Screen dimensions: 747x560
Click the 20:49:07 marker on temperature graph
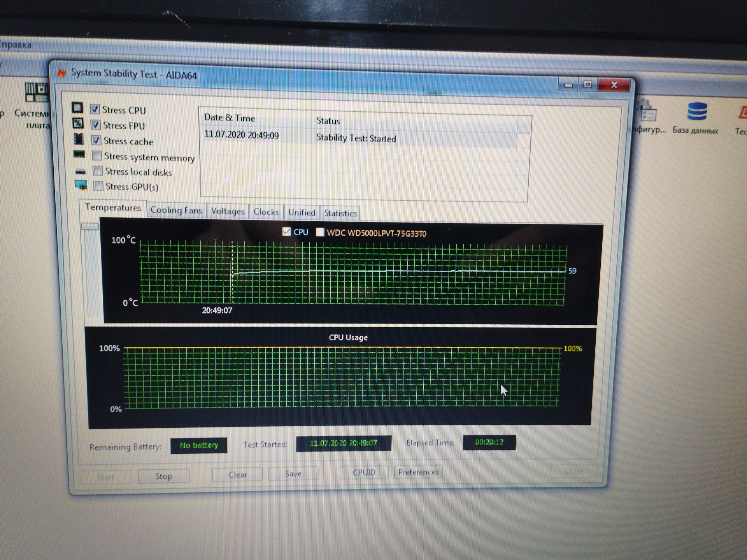click(217, 310)
